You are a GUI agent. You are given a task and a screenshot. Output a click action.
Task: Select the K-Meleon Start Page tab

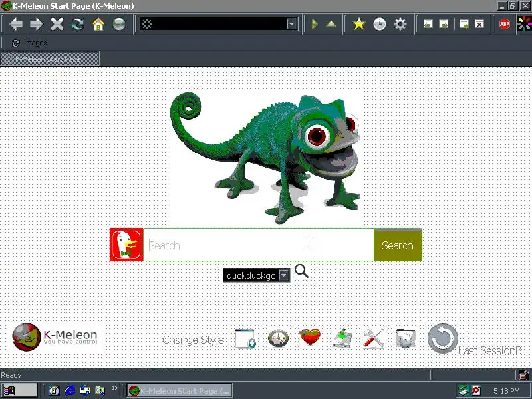pyautogui.click(x=50, y=59)
